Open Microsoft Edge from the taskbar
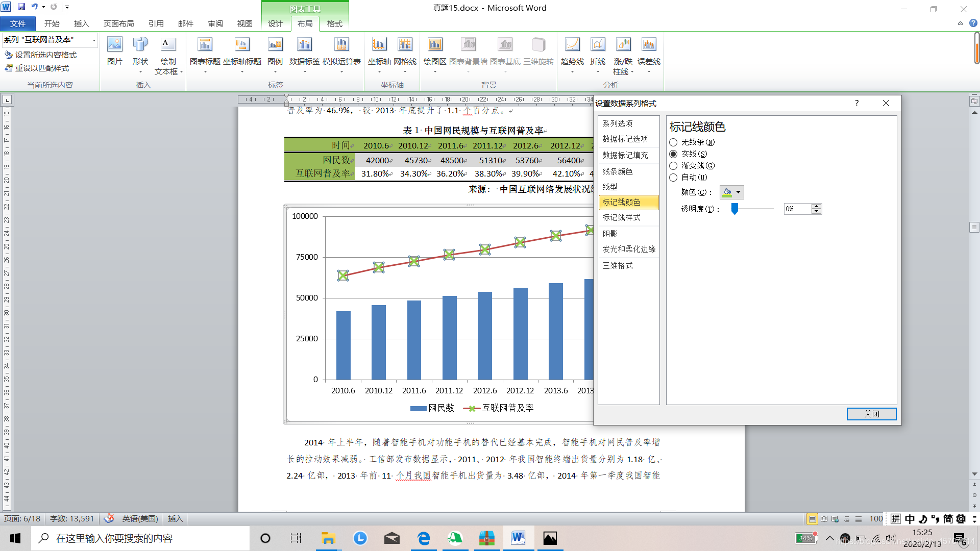 click(423, 538)
